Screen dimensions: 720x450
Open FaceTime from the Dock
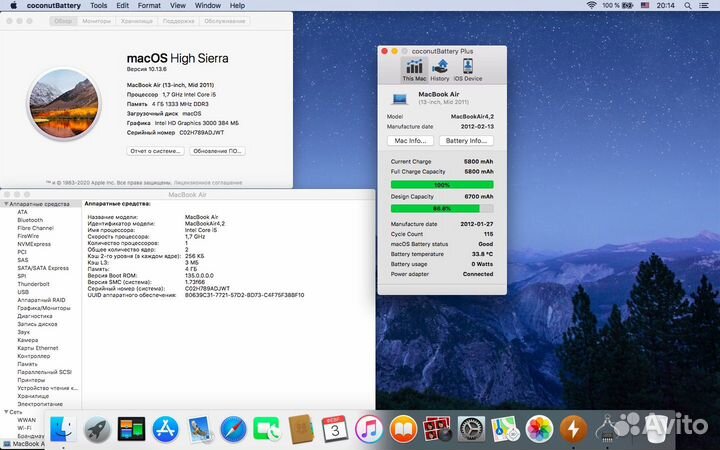(x=267, y=429)
